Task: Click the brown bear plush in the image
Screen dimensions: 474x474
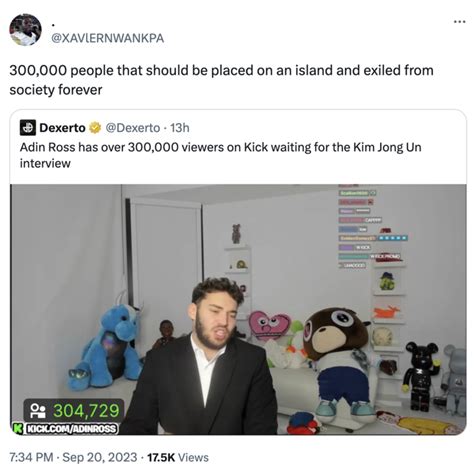Action: [339, 364]
